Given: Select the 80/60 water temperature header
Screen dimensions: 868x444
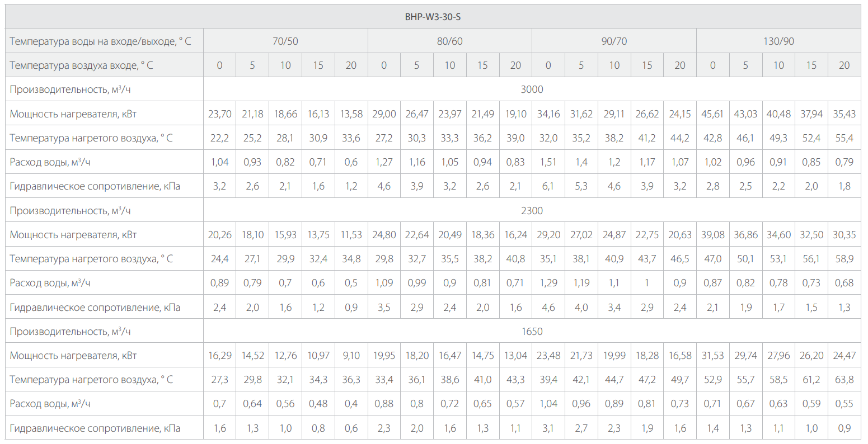Looking at the screenshot, I should (449, 41).
